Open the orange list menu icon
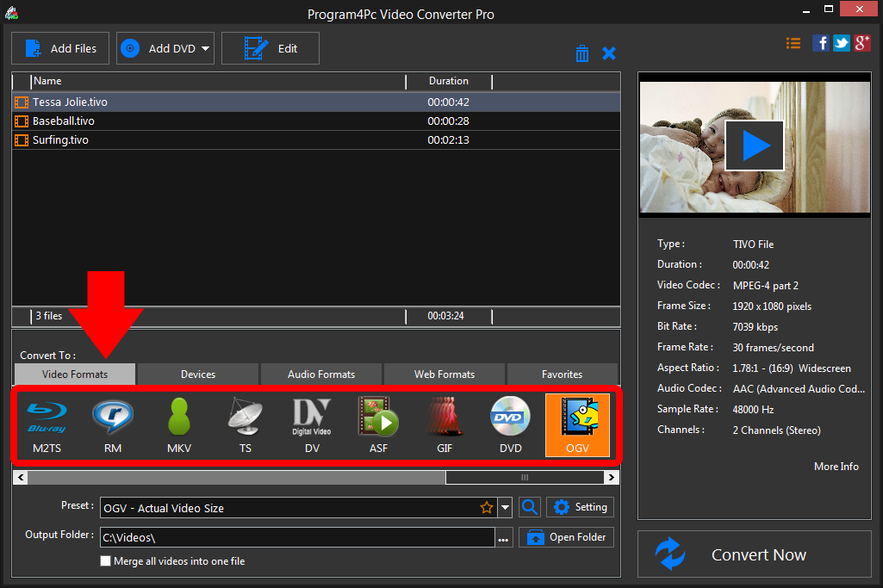 point(793,43)
